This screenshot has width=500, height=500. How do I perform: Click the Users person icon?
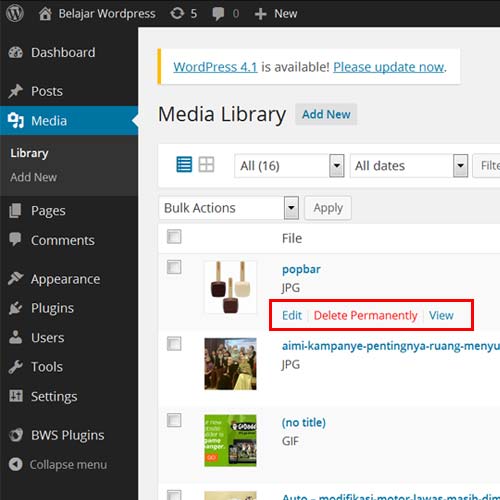coord(15,337)
